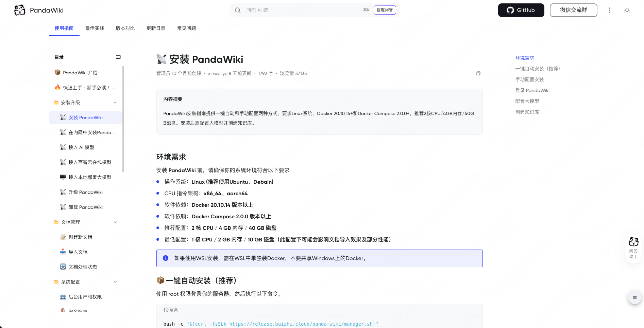The height and width of the screenshot is (328, 644).
Task: Open 创建新文档 page
Action: (80, 237)
